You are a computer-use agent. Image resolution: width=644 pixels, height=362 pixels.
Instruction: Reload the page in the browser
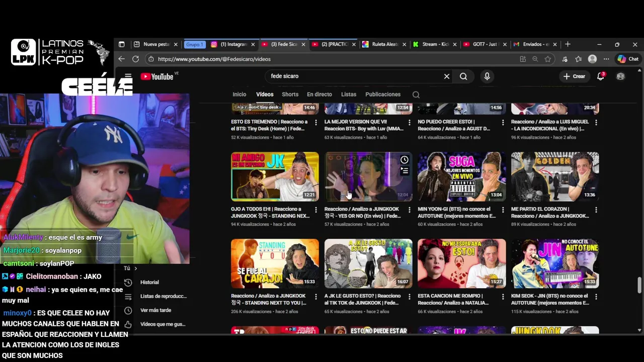coord(135,59)
